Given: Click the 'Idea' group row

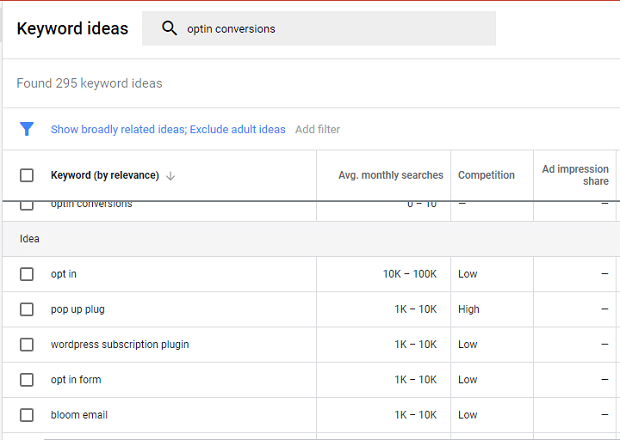Looking at the screenshot, I should pos(30,239).
